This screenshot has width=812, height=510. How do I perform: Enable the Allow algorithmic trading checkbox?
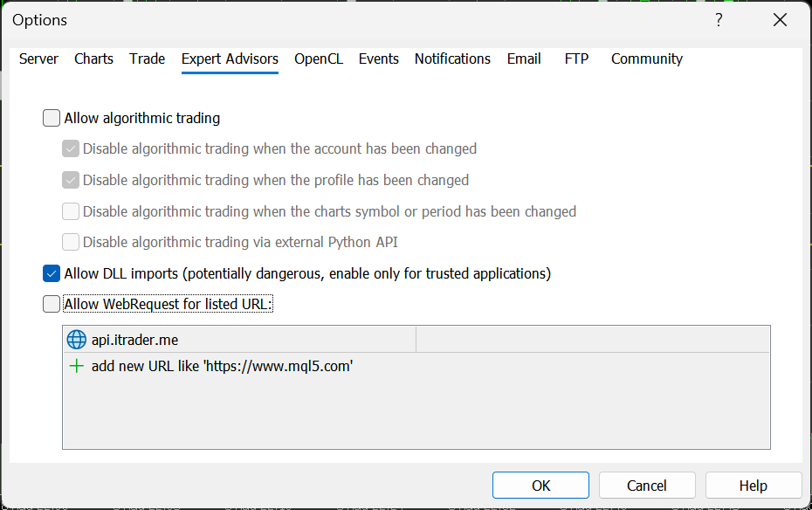(52, 118)
